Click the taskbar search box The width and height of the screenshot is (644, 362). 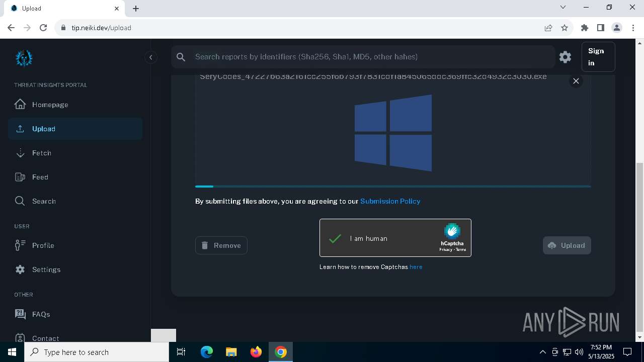(x=97, y=352)
